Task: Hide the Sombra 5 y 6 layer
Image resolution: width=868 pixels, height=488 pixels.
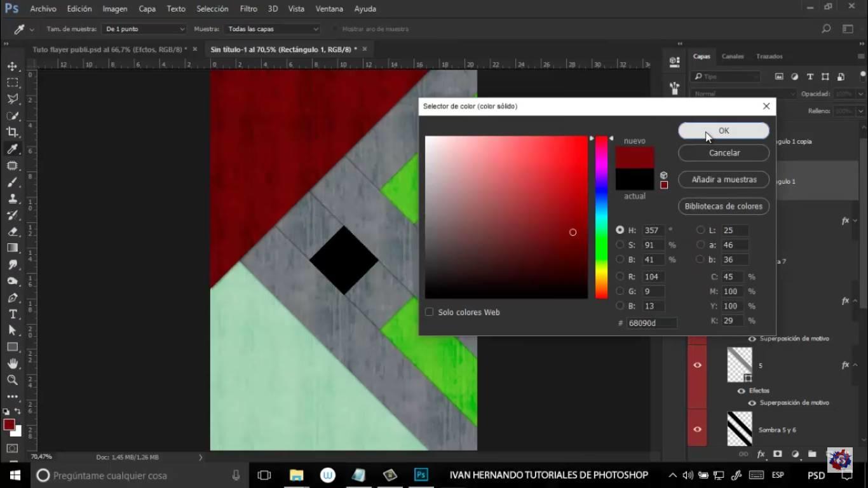Action: pos(697,429)
